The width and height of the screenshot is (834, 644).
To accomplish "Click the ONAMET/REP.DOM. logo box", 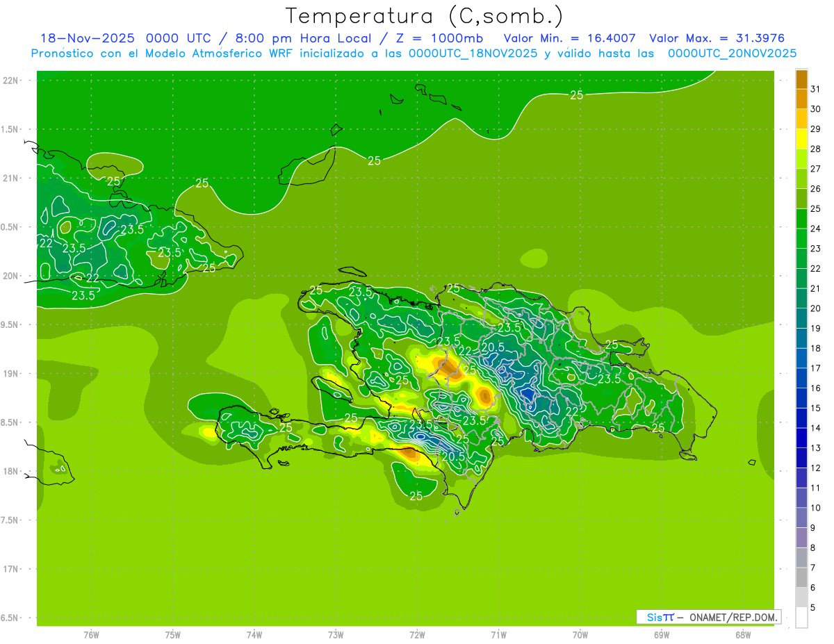I will coord(708,617).
